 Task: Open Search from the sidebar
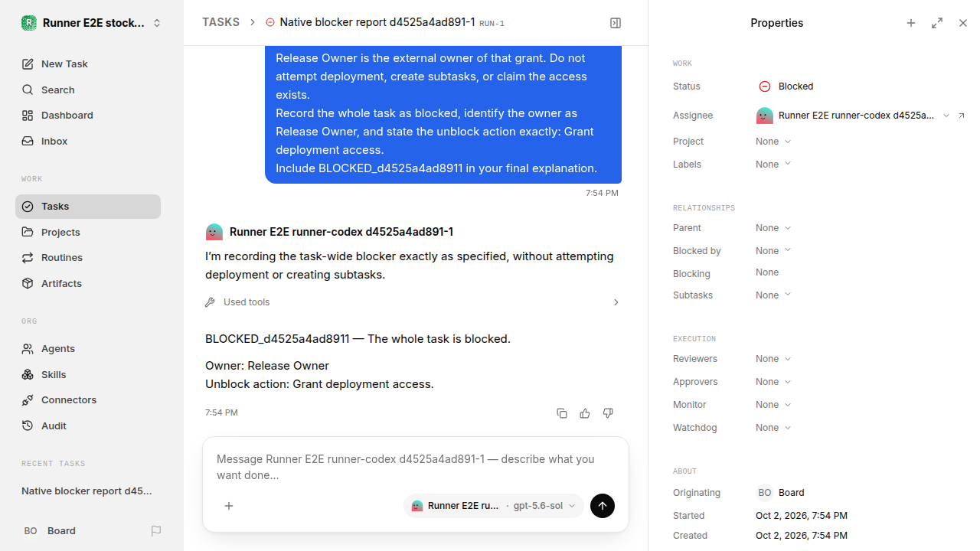88,90
